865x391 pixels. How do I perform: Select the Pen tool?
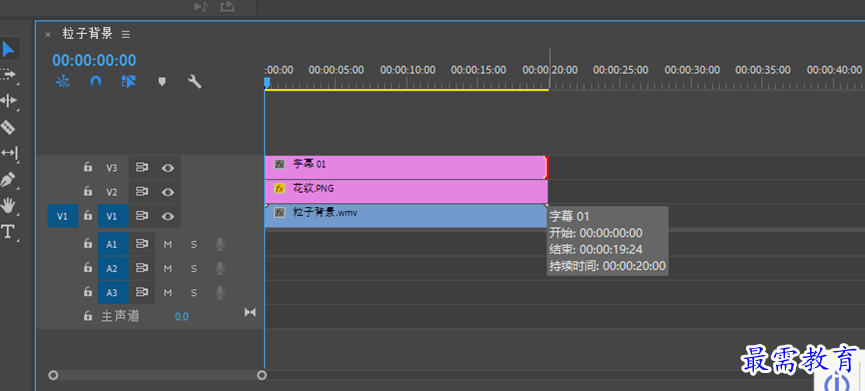pos(8,180)
